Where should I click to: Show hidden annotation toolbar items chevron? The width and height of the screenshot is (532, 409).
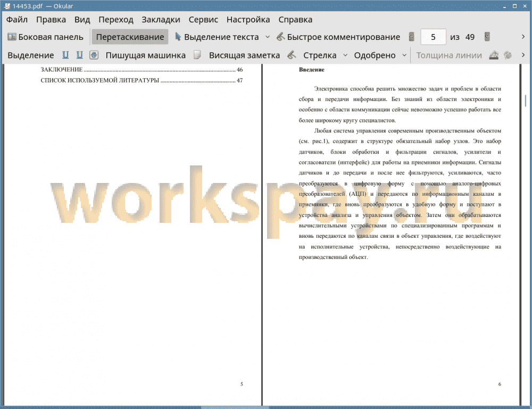523,55
